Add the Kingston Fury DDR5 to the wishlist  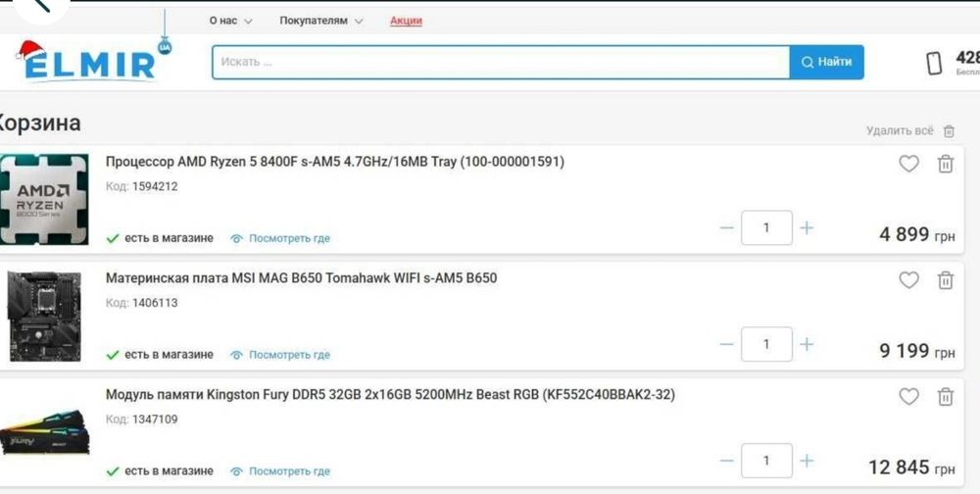(908, 396)
